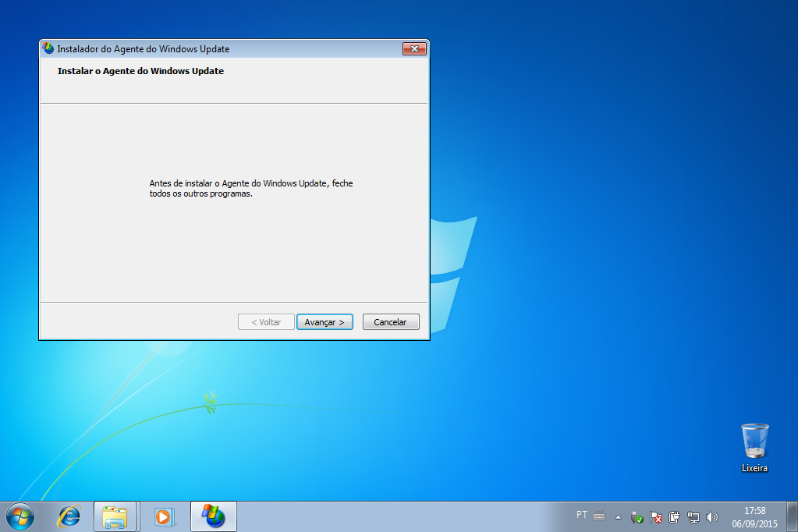Show hidden tray icons arrow
The image size is (798, 532).
619,517
